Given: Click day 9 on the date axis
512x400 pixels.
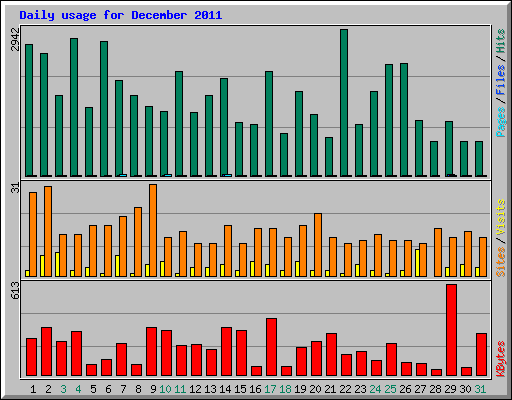Looking at the screenshot, I should tap(153, 389).
